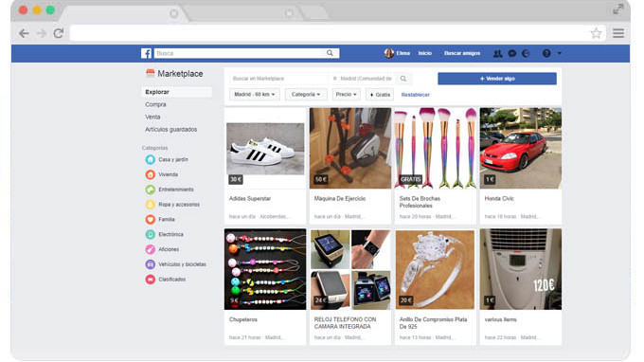Open Artículos guardados in the sidebar

click(x=170, y=130)
